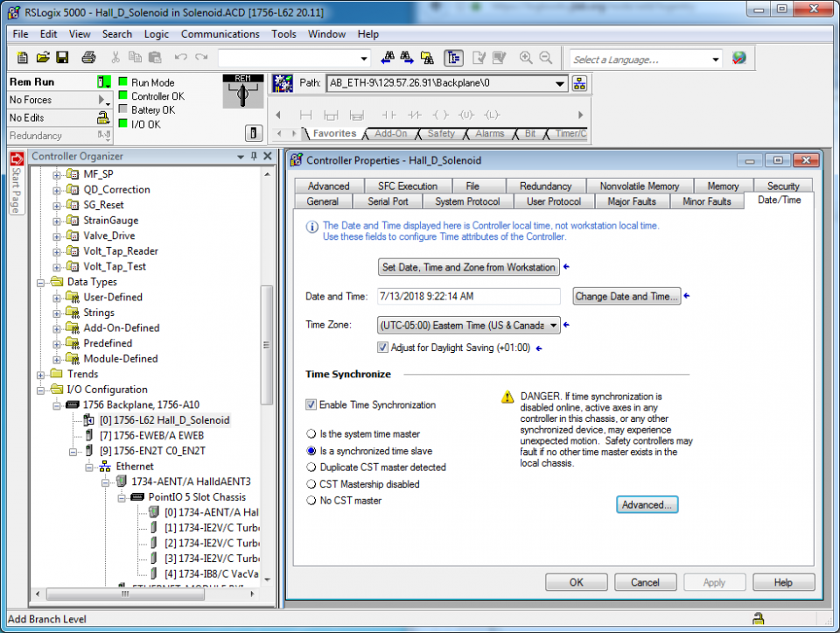This screenshot has width=840, height=633.
Task: Select the Add-On instruction tab
Action: 390,133
